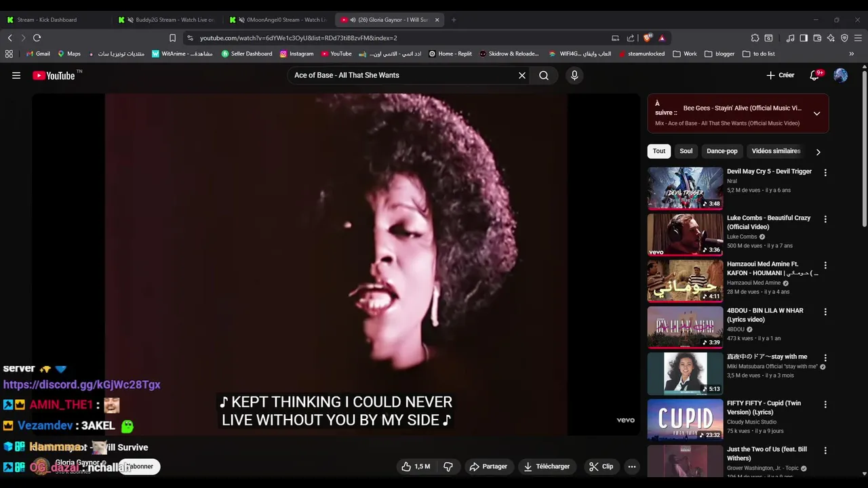Open site settings icon in address bar
The width and height of the screenshot is (868, 488).
pyautogui.click(x=190, y=38)
